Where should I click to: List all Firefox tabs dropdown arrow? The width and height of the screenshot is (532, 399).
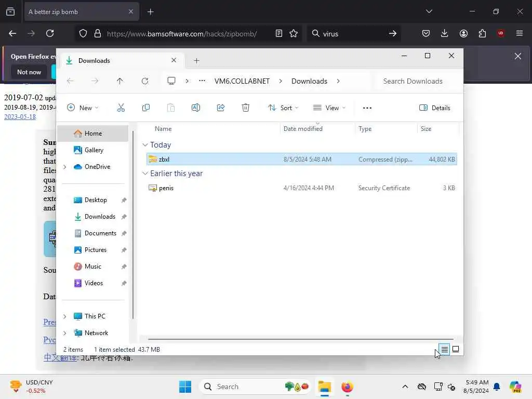429,11
